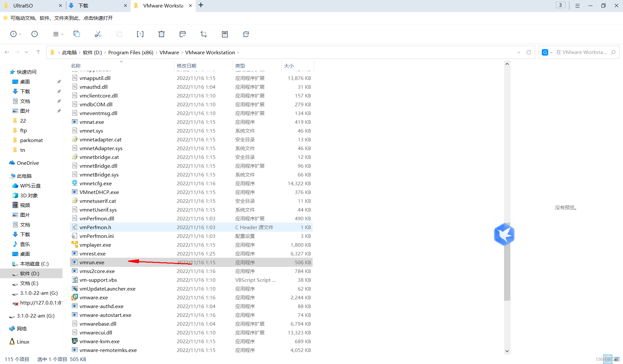Unpin 文档 from quick access

[x=59, y=101]
